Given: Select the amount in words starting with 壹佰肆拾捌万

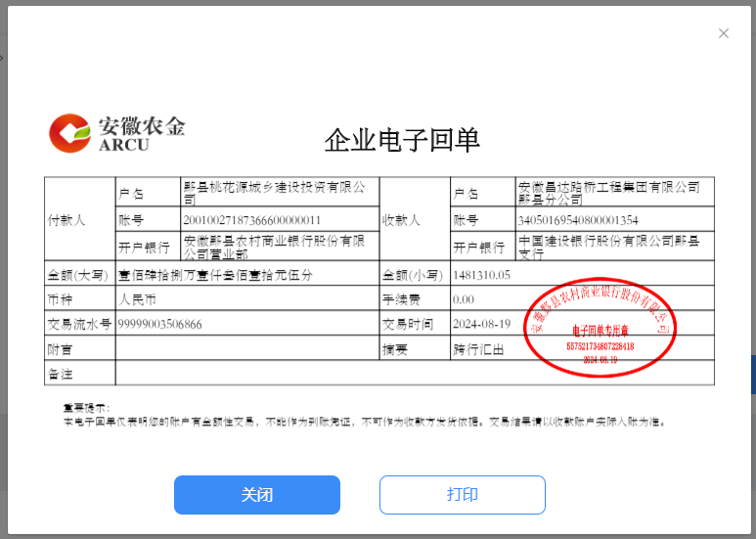Looking at the screenshot, I should [x=216, y=274].
